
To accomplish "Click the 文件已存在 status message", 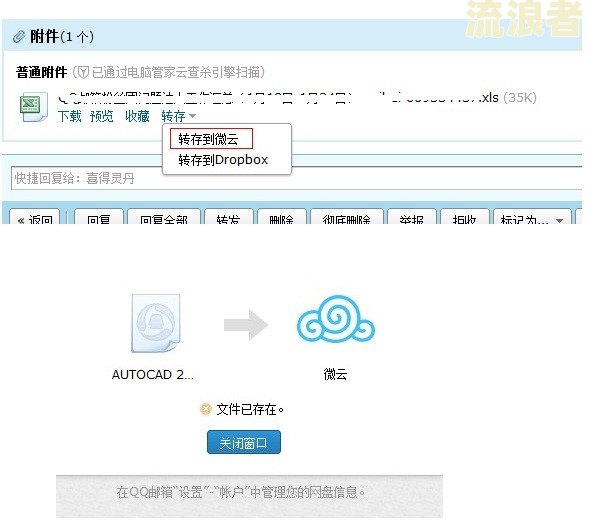I will [x=250, y=409].
